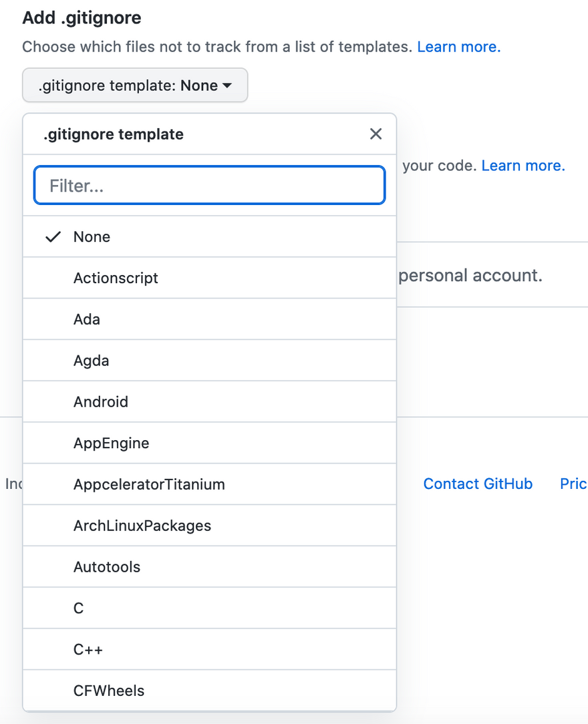This screenshot has width=588, height=724.
Task: Click the checkmark icon beside None
Action: coord(53,237)
